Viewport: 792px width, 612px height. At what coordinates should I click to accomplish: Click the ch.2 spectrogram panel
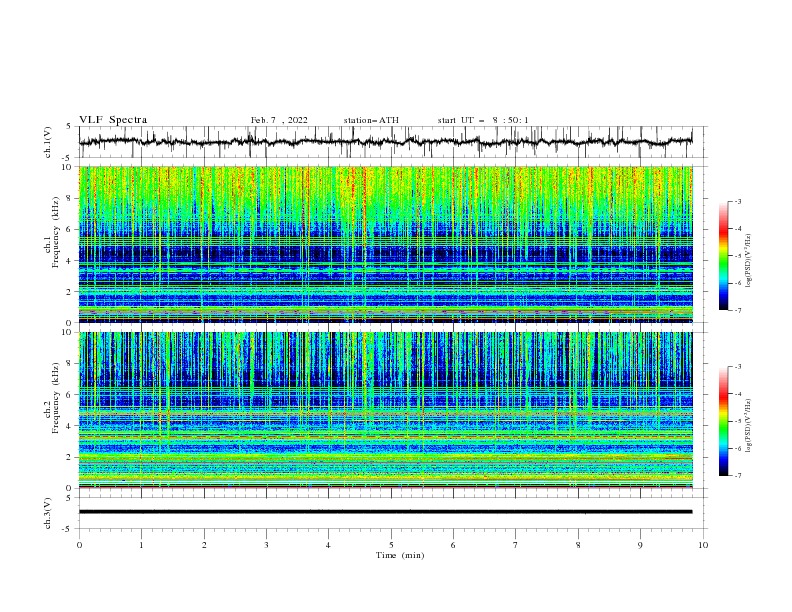386,410
